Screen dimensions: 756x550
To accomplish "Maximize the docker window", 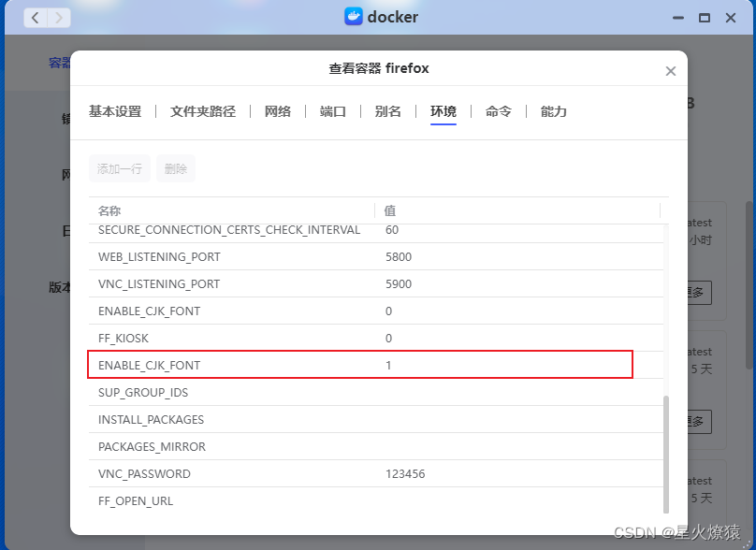I will coord(705,19).
